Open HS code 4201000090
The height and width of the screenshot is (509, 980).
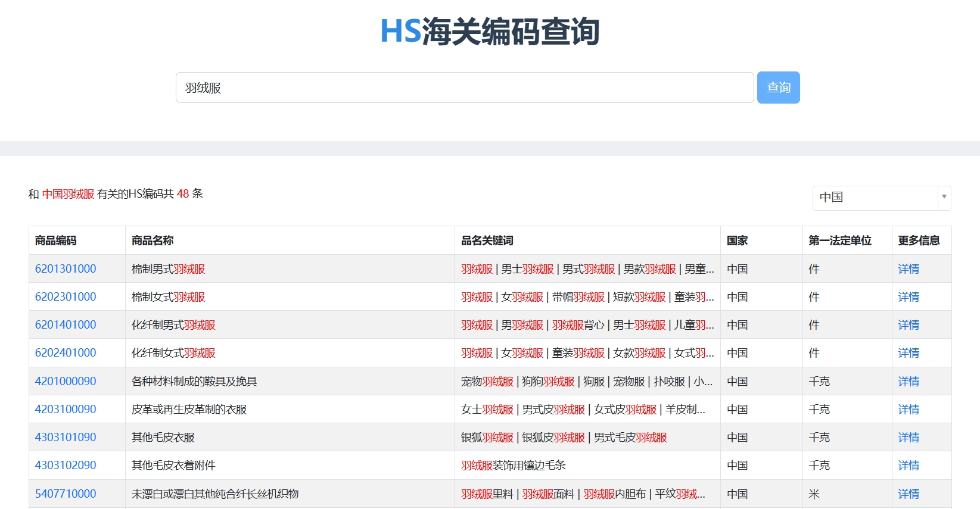click(66, 381)
